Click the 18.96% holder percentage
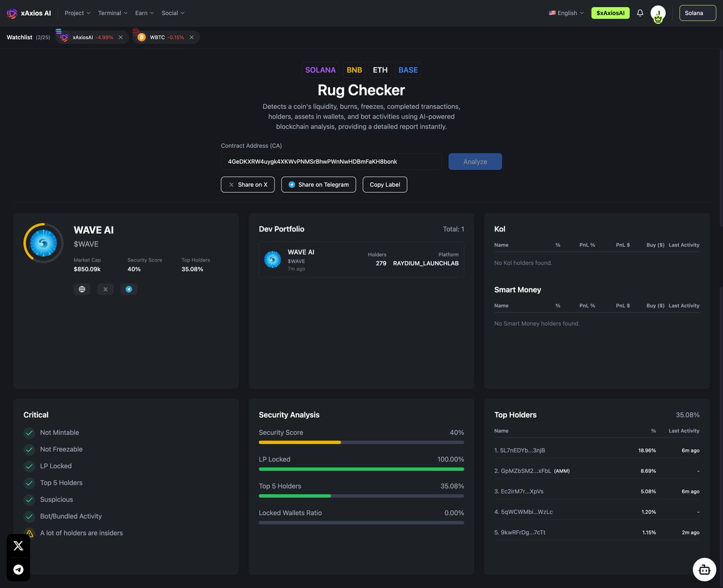The image size is (723, 588). [x=647, y=450]
